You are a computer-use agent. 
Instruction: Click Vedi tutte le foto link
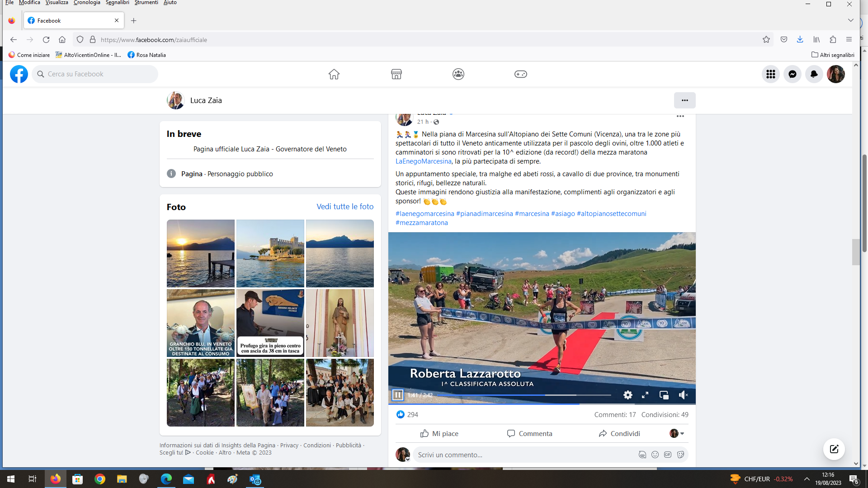coord(345,206)
